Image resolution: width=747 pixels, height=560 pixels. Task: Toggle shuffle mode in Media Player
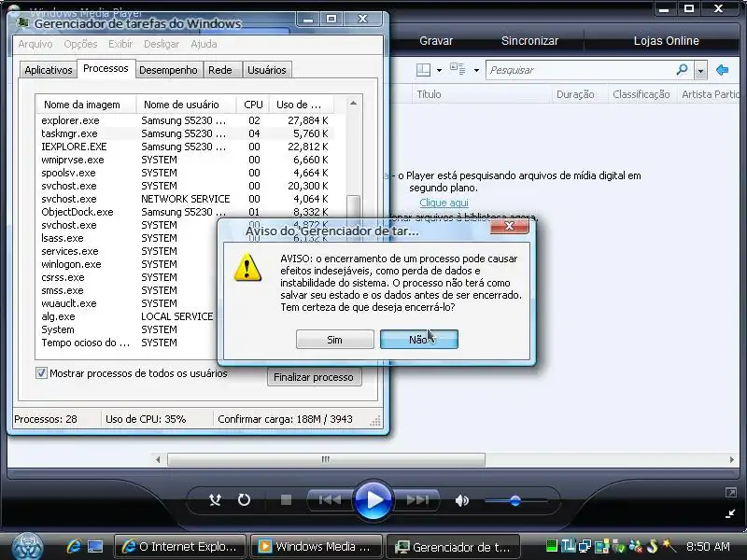click(215, 500)
